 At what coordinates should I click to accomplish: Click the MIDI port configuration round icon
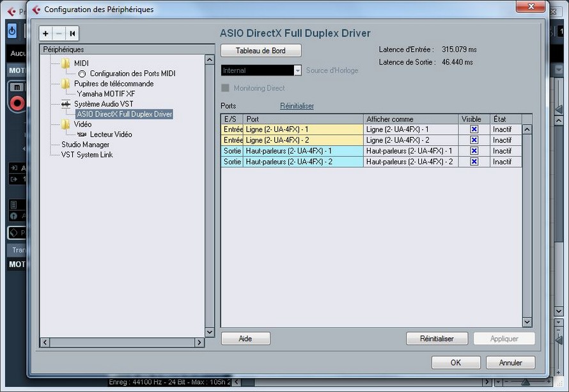pyautogui.click(x=82, y=74)
